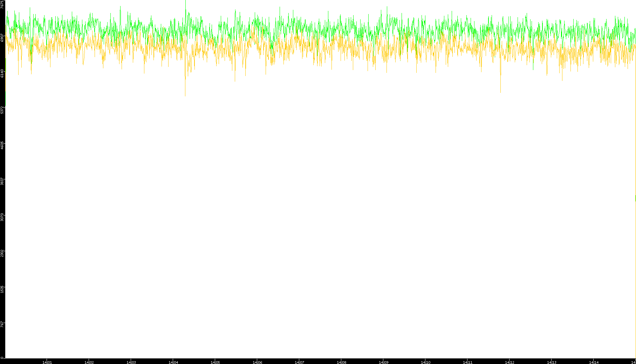Image resolution: width=636 pixels, height=364 pixels.
Task: Select the 6140 y-axis value label
Action: pyautogui.click(x=2, y=73)
